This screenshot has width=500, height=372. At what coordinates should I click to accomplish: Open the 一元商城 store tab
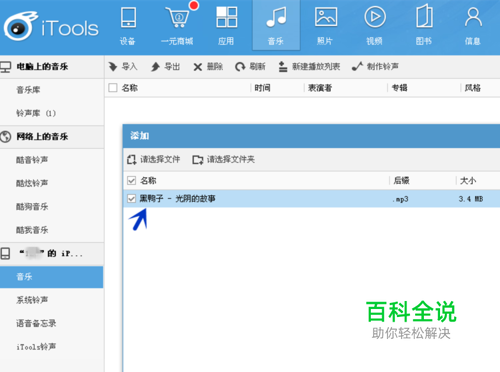pyautogui.click(x=177, y=26)
